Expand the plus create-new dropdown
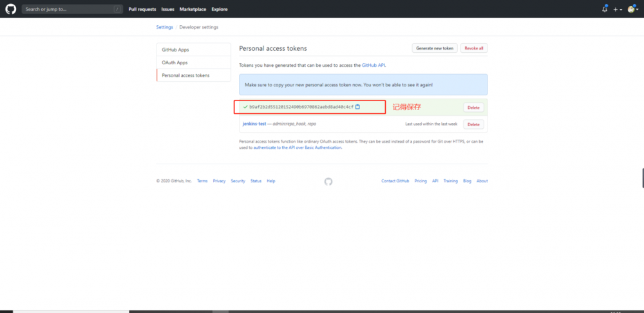Image resolution: width=644 pixels, height=313 pixels. tap(618, 9)
